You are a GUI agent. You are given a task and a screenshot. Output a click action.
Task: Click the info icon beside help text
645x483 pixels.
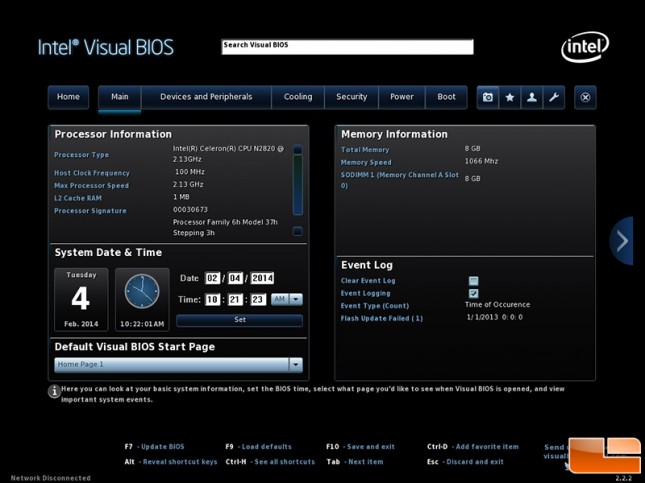tap(54, 391)
